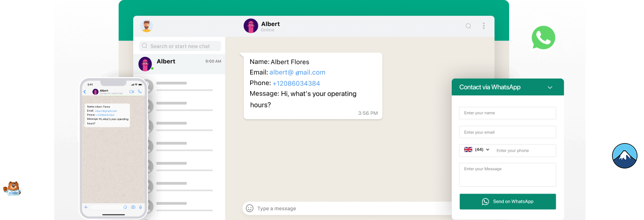The image size is (644, 220).
Task: Click the albert@ mail.com email link
Action: click(297, 73)
